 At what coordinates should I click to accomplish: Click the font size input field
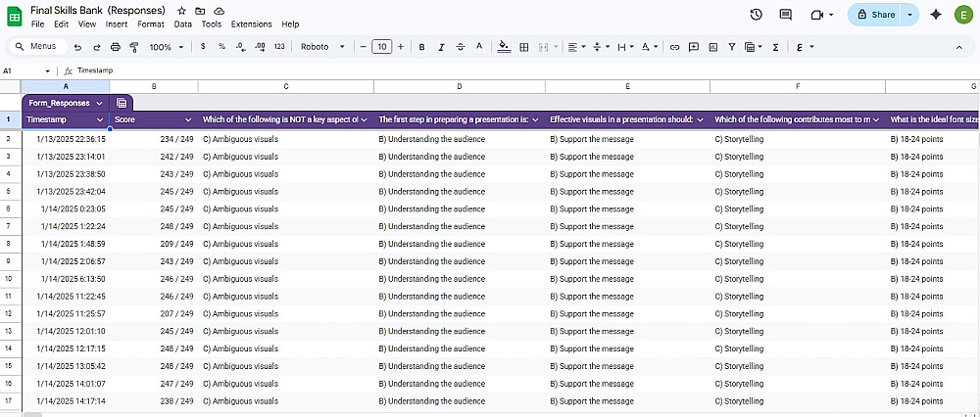tap(381, 47)
